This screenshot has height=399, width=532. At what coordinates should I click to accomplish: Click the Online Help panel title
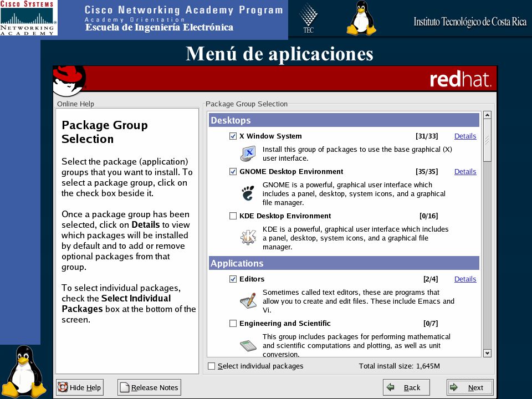coord(75,104)
